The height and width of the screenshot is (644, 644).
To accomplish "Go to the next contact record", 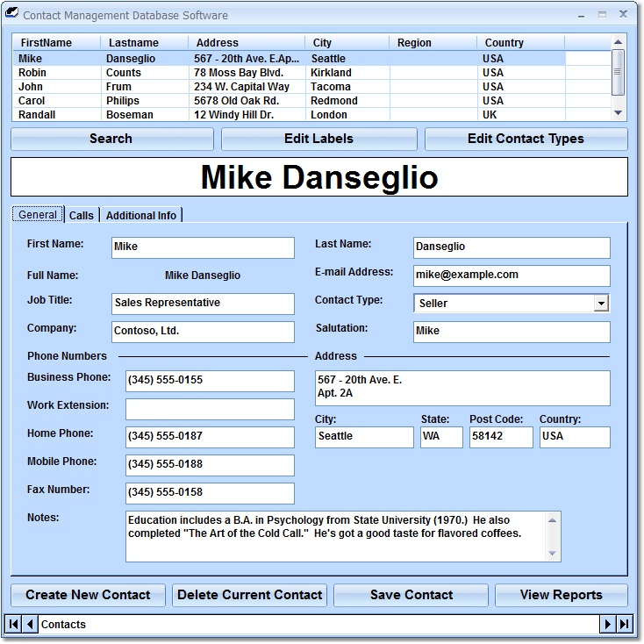I will click(607, 624).
